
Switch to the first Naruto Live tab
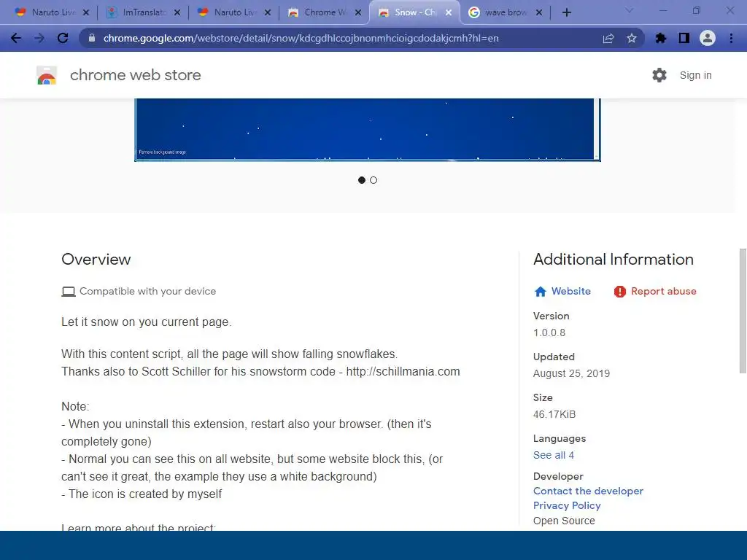point(52,12)
